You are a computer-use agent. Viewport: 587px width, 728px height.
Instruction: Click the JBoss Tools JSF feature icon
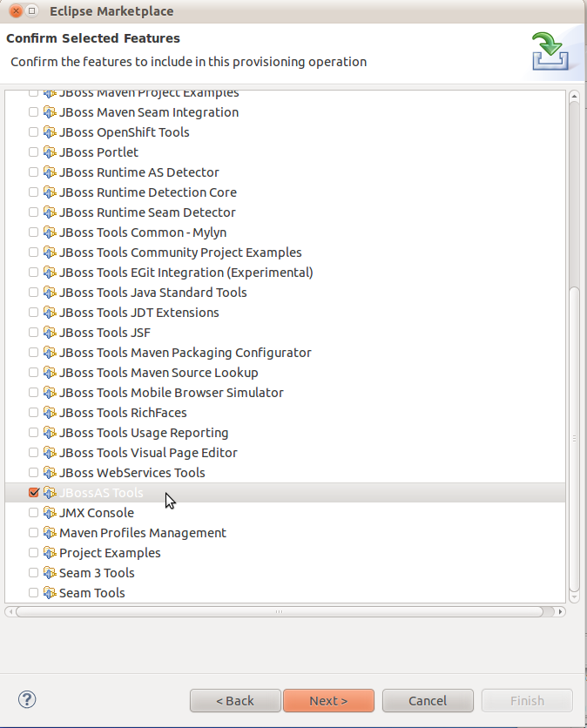pos(50,333)
